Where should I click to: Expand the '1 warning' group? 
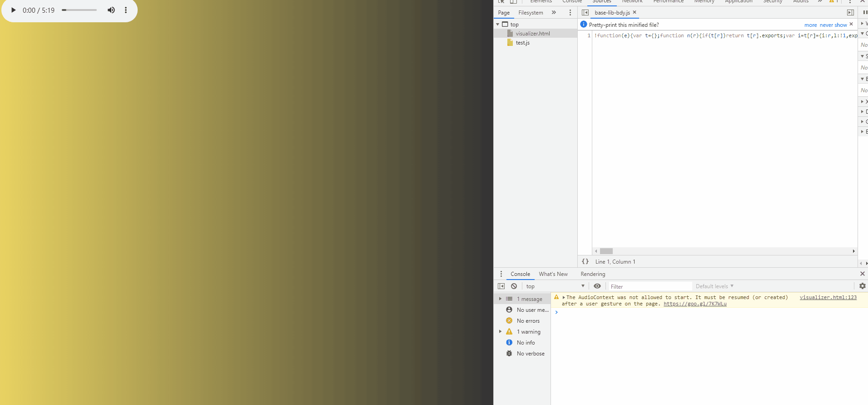500,332
